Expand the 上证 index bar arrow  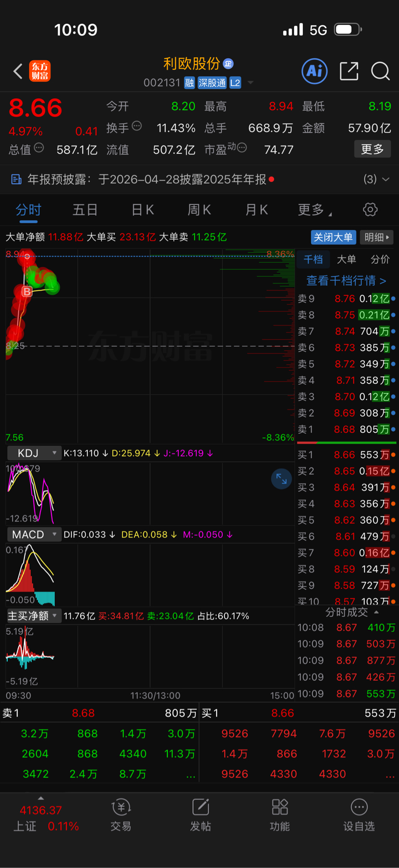tap(41, 798)
